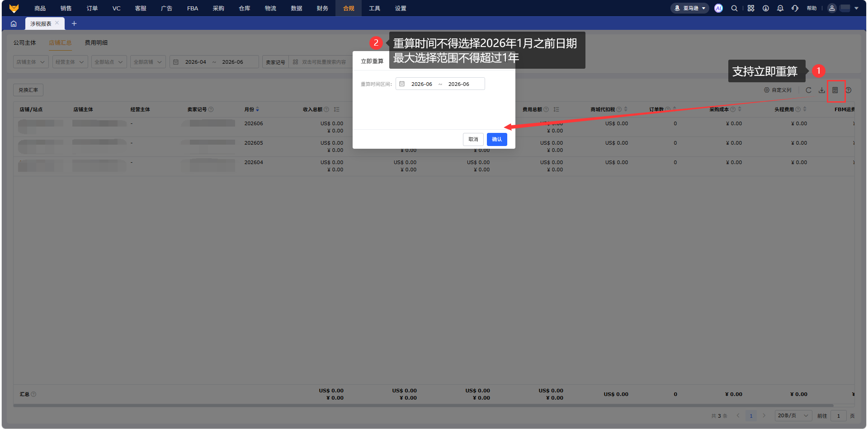Screen dimensions: 868x429
Task: Click the help icon next to 商城代扣税 column
Action: point(619,109)
